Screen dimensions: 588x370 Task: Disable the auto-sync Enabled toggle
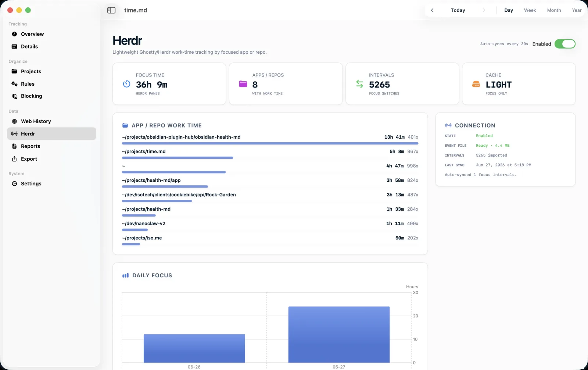point(565,44)
